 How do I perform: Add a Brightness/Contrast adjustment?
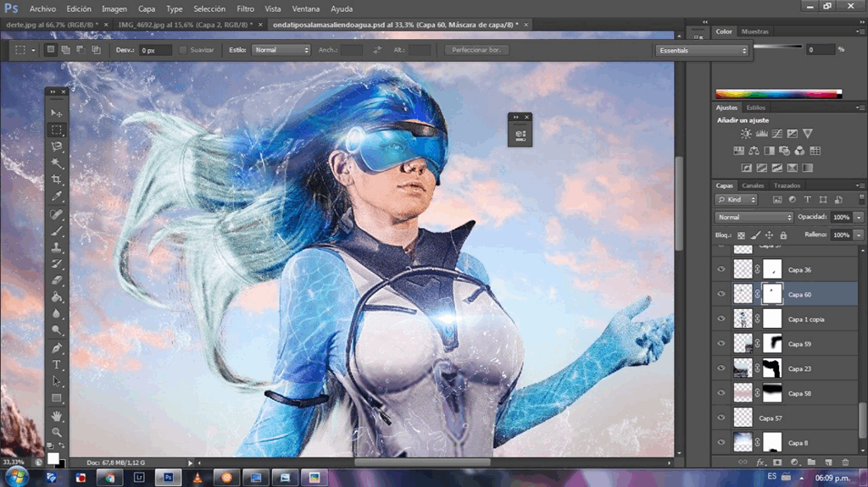point(746,133)
